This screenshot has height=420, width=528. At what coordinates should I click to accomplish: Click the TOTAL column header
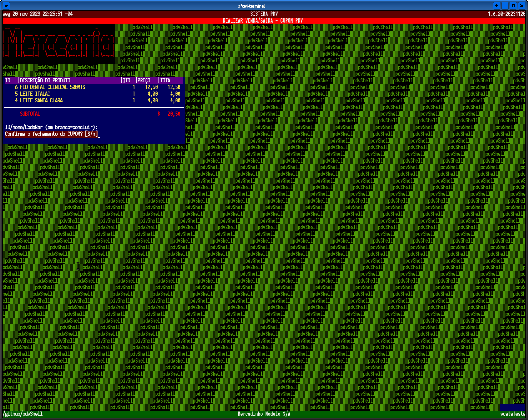[x=166, y=80]
